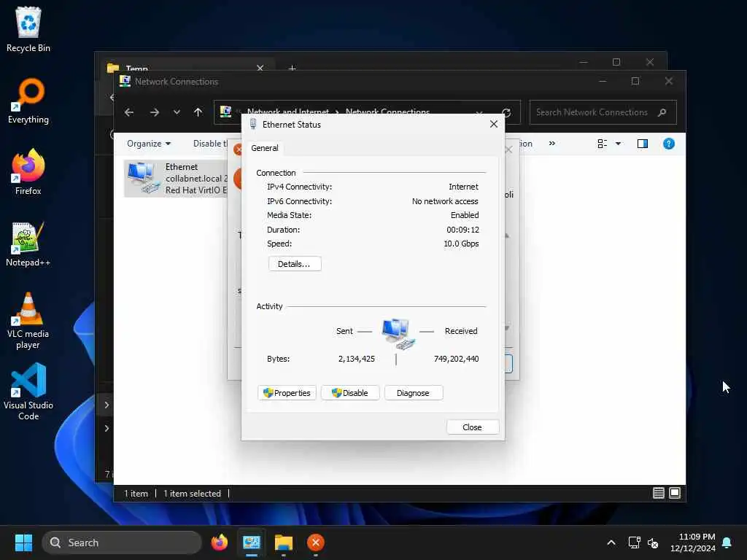Click the received bytes 749,202,440
This screenshot has height=560, width=747.
pos(456,359)
